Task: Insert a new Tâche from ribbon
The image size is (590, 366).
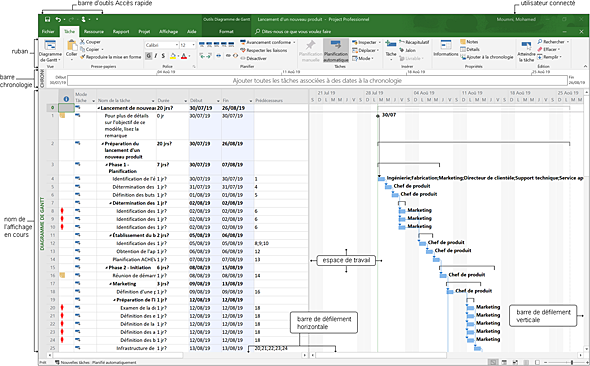Action: (391, 49)
